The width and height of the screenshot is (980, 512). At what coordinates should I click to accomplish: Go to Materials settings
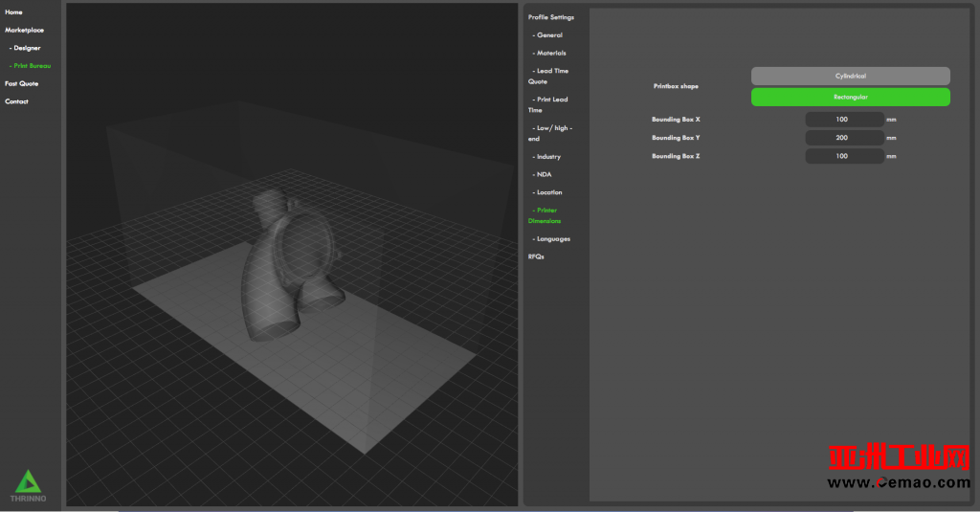549,54
